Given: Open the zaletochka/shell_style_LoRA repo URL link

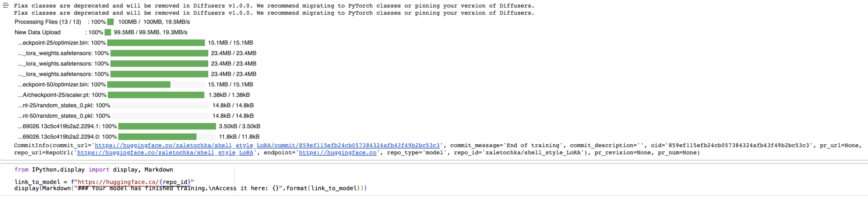Looking at the screenshot, I should 165,153.
